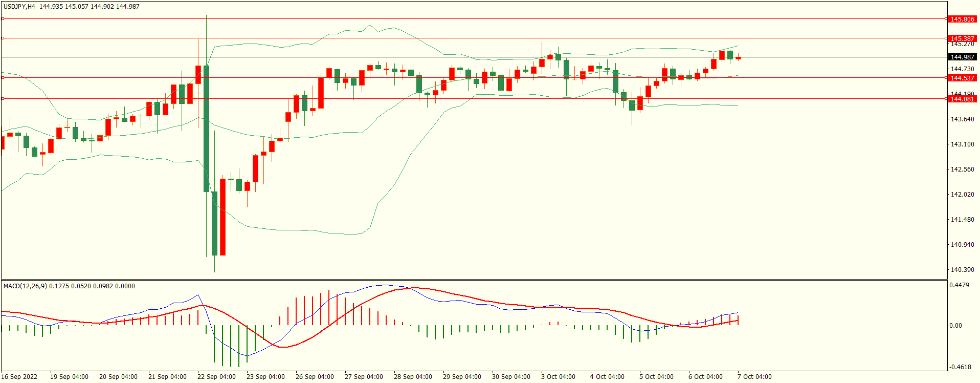
Task: Click the 144.730 price axis label
Action: 962,69
